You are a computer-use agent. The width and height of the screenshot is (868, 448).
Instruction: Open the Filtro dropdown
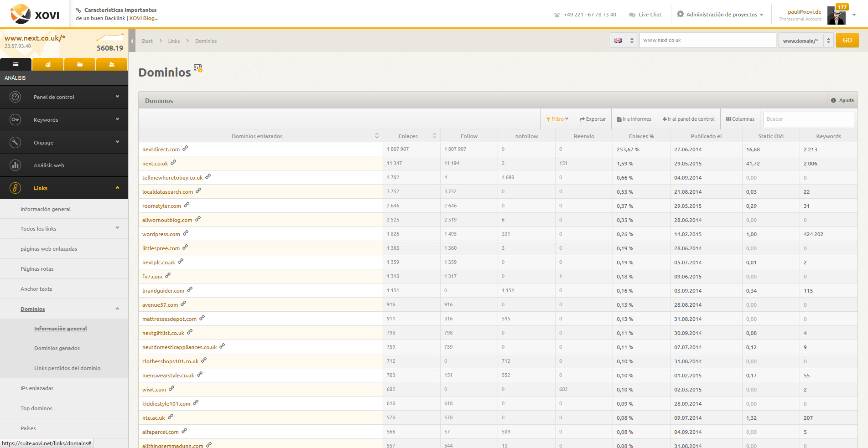[557, 119]
